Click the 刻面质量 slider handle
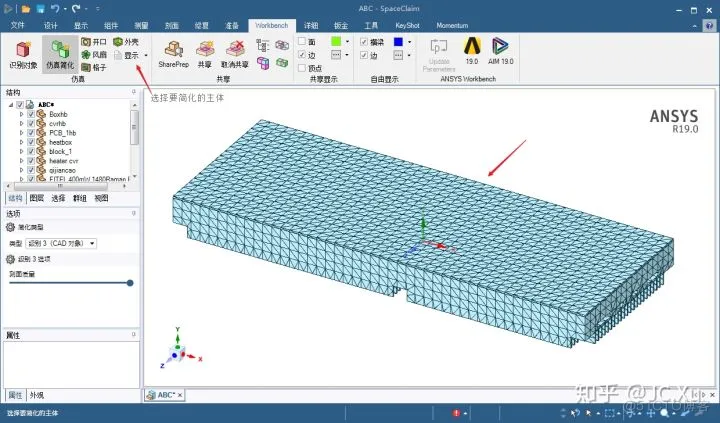 click(x=130, y=283)
